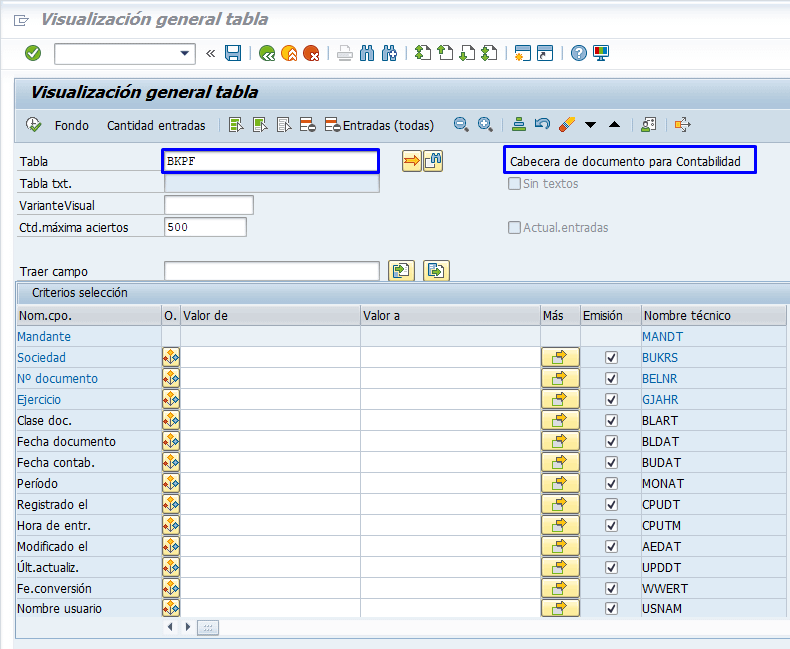Open the command field dropdown arrow
Image resolution: width=790 pixels, height=649 pixels.
[185, 54]
